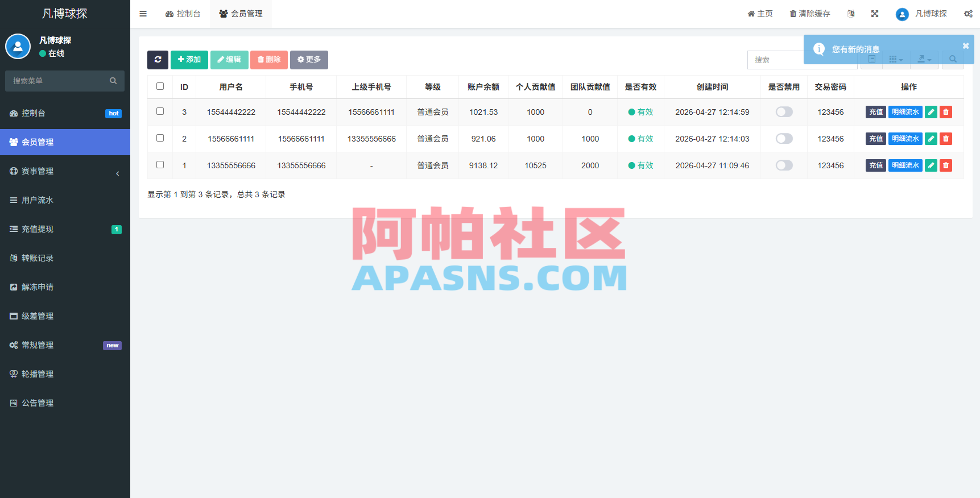
Task: Click 明细流水 button for user 13355556666
Action: coord(905,165)
